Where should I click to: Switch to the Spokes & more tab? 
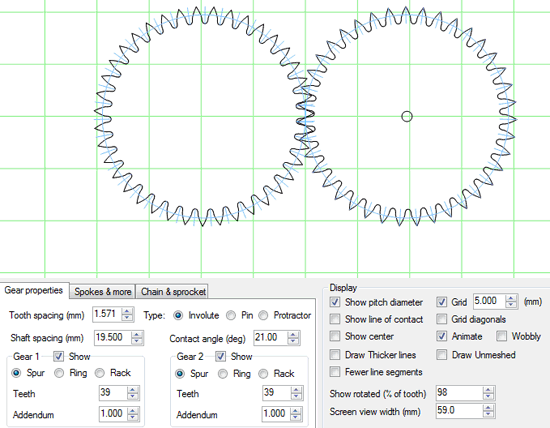[x=102, y=292]
